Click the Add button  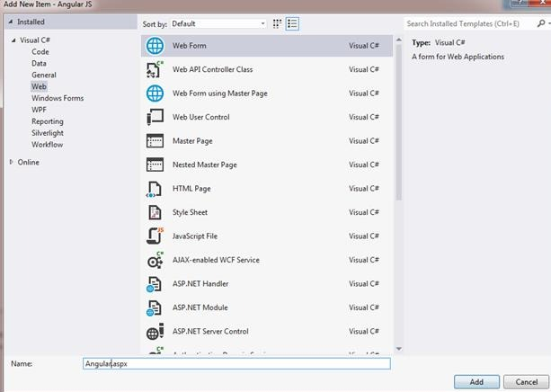click(476, 382)
